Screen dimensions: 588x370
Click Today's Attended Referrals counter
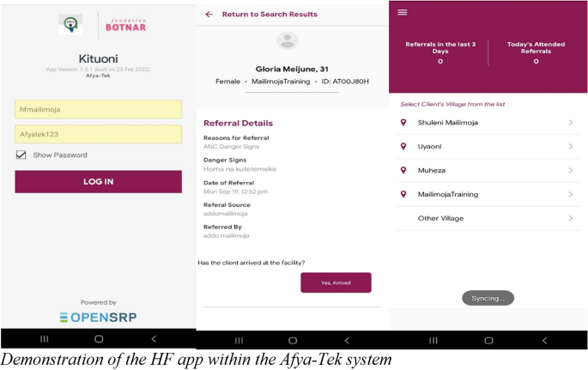[x=536, y=52]
